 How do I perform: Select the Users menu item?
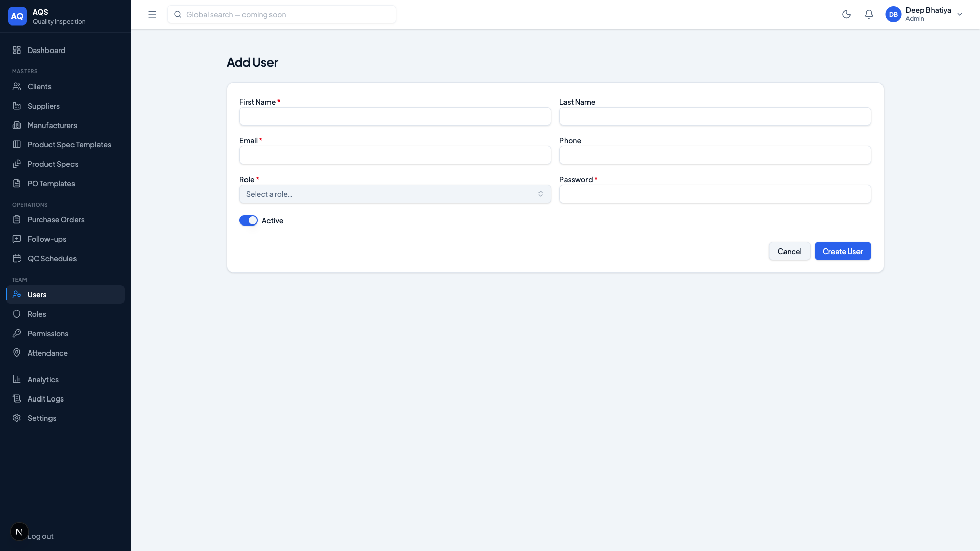pos(65,294)
